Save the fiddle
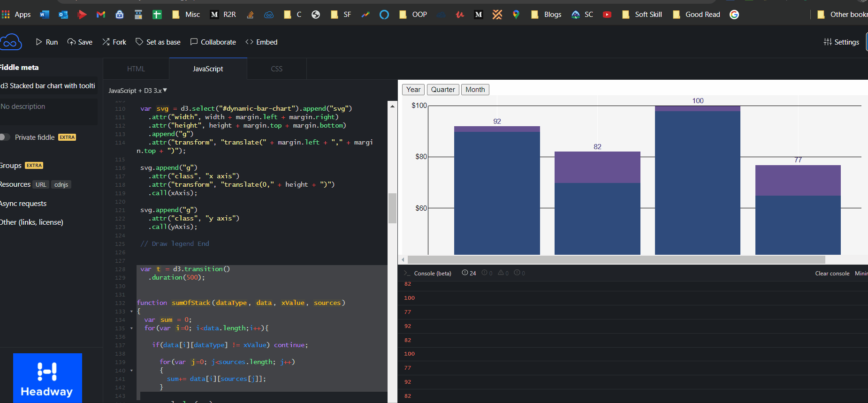868x403 pixels. point(80,42)
